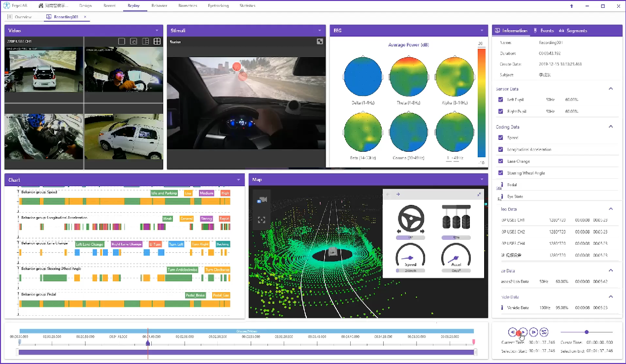
Task: Toggle the loop playback icon
Action: (x=544, y=332)
